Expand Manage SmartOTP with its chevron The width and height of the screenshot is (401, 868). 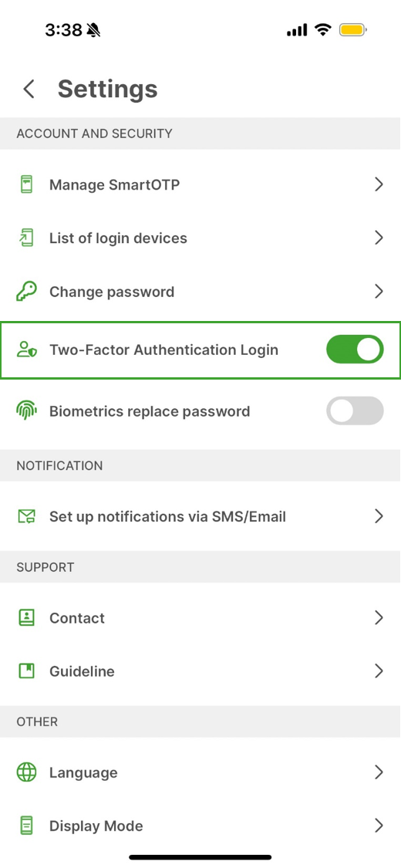coord(379,184)
